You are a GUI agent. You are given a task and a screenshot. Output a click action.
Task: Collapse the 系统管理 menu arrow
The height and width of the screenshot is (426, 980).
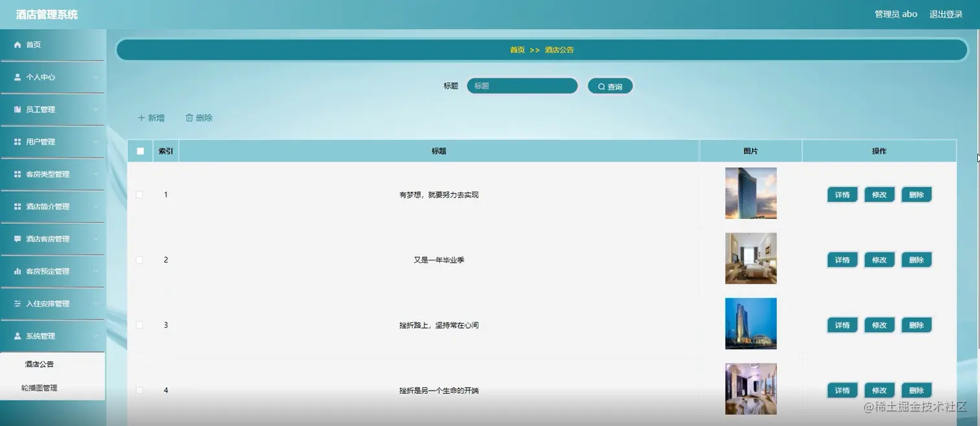pyautogui.click(x=96, y=336)
